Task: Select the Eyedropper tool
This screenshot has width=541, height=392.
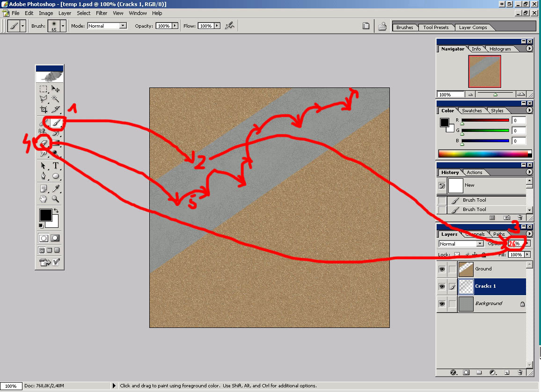Action: tap(56, 189)
